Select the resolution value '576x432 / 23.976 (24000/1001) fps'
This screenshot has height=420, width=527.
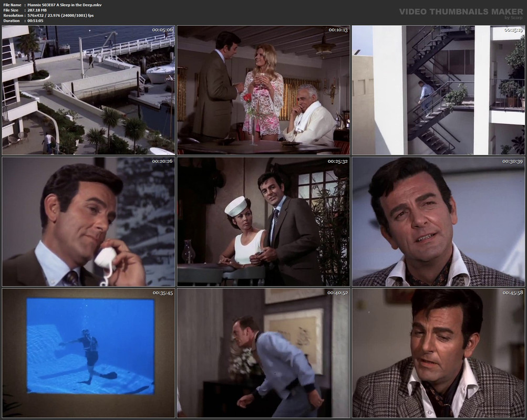(60, 15)
